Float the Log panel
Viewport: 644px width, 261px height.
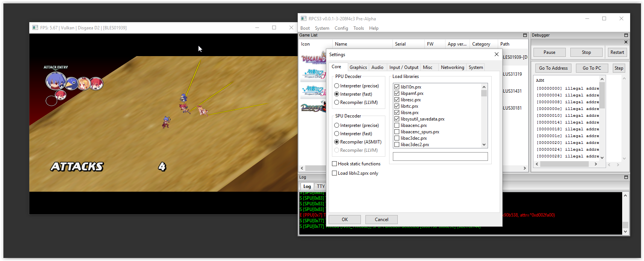[626, 177]
